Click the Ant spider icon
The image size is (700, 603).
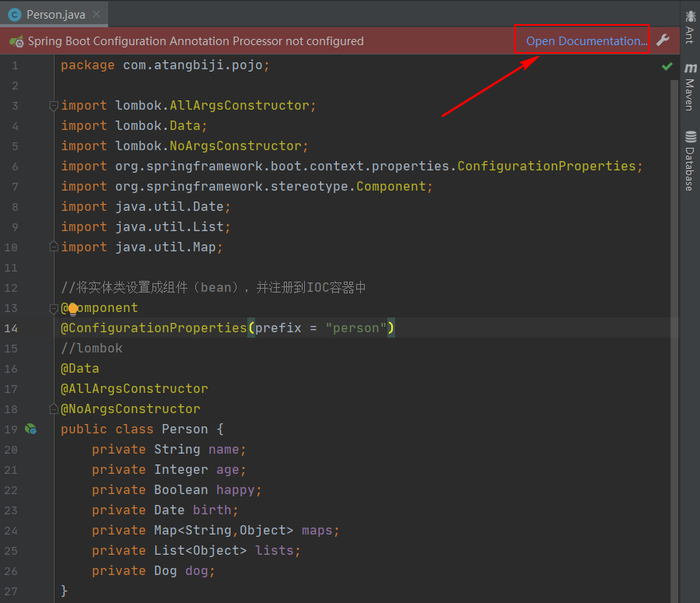tap(690, 16)
